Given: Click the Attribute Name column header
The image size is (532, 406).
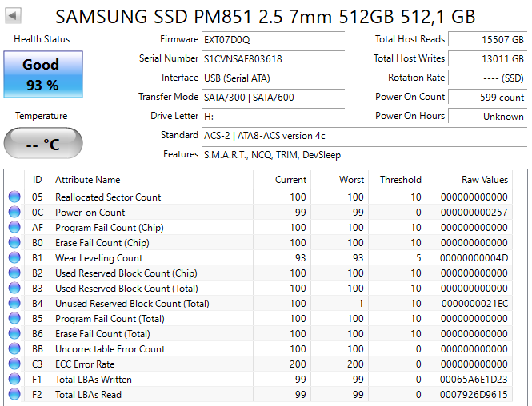Looking at the screenshot, I should (151, 180).
